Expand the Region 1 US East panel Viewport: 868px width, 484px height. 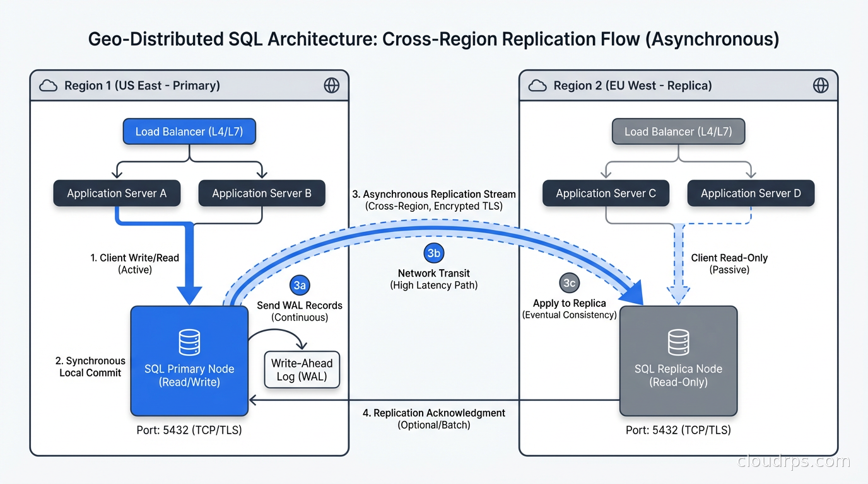[x=189, y=86]
